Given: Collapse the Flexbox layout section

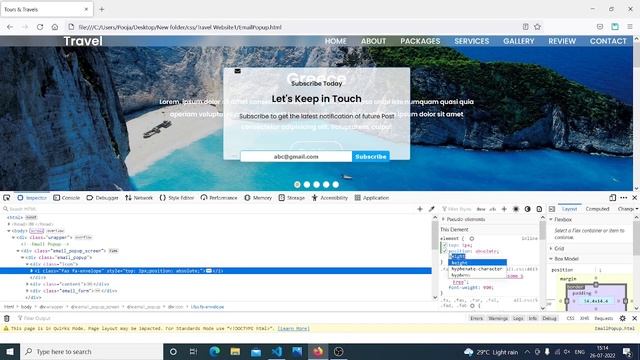Looking at the screenshot, I should [551, 220].
